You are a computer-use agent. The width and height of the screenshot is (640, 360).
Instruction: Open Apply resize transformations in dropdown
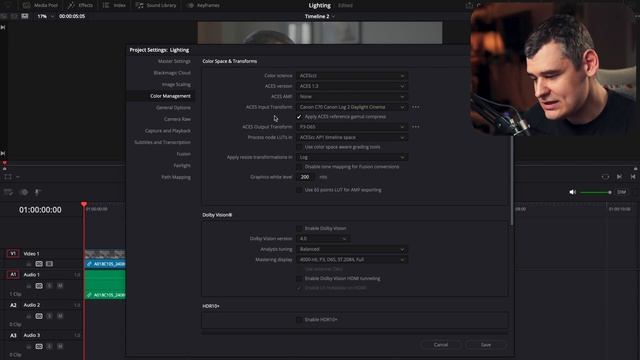click(351, 157)
